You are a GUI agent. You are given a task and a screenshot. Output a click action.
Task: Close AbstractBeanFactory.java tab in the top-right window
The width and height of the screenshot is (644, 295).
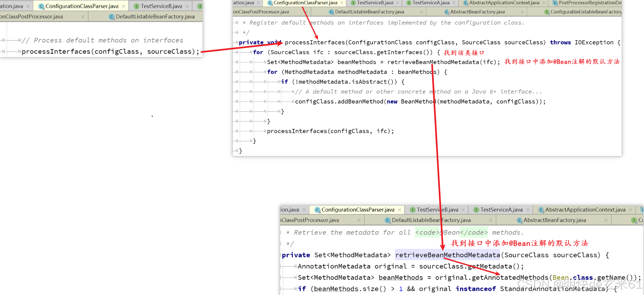(x=522, y=12)
